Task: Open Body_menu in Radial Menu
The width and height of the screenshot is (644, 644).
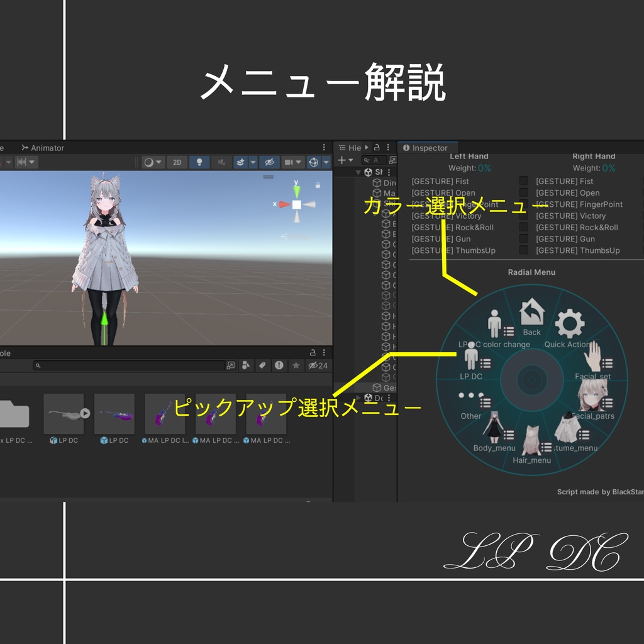Action: click(x=494, y=432)
